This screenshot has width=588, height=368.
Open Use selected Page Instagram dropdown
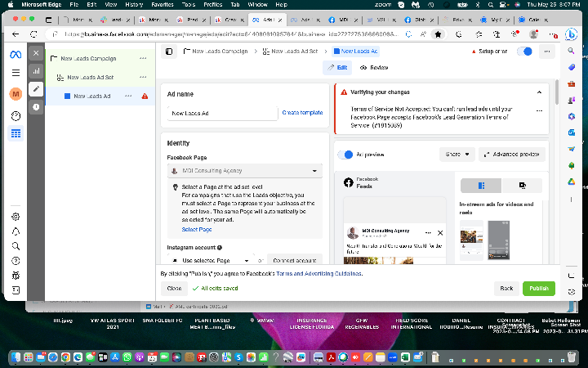[212, 260]
